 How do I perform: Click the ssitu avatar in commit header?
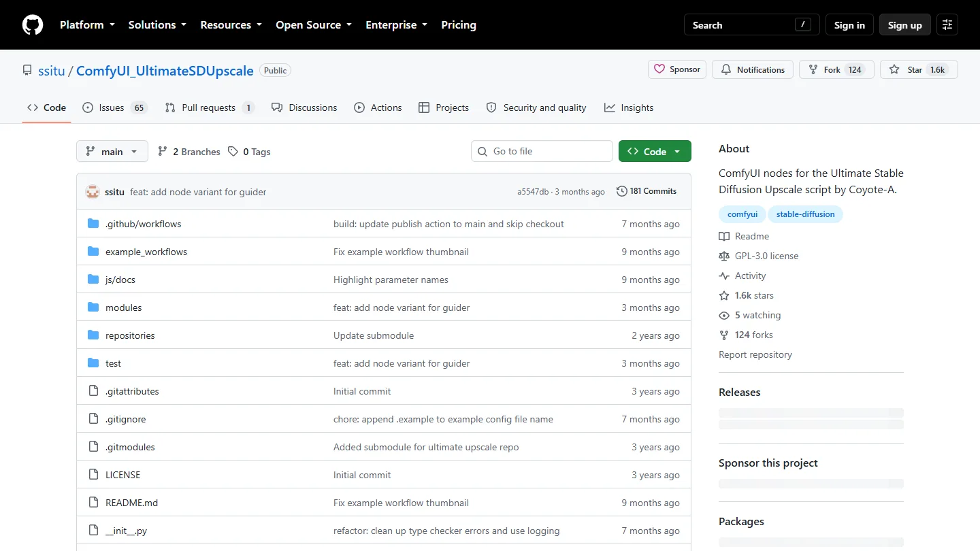93,192
